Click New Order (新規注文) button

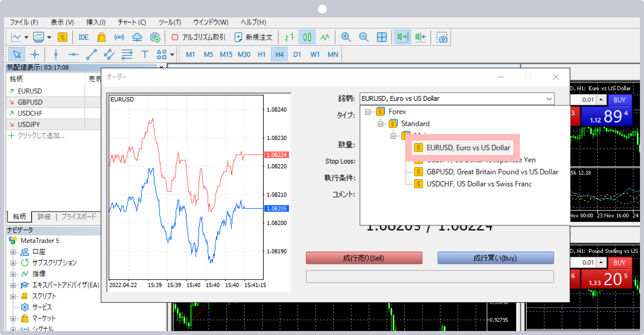tap(254, 37)
